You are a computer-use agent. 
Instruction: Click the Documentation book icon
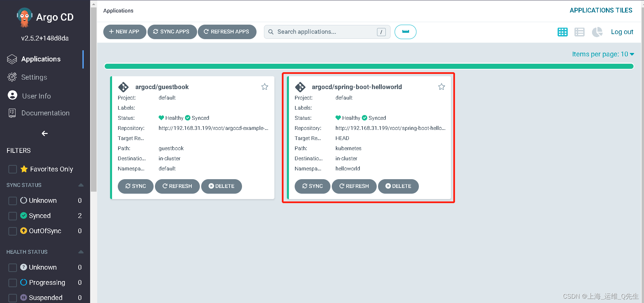[12, 113]
